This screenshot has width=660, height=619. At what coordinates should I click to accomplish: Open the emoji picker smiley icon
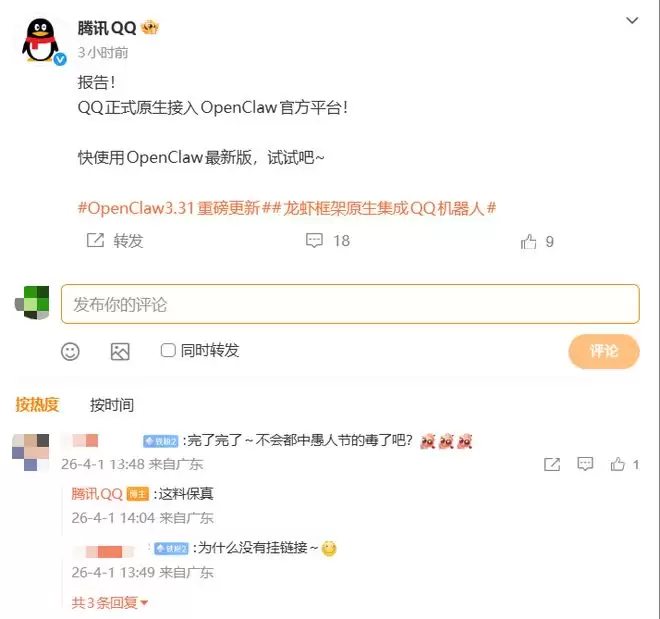pyautogui.click(x=70, y=351)
